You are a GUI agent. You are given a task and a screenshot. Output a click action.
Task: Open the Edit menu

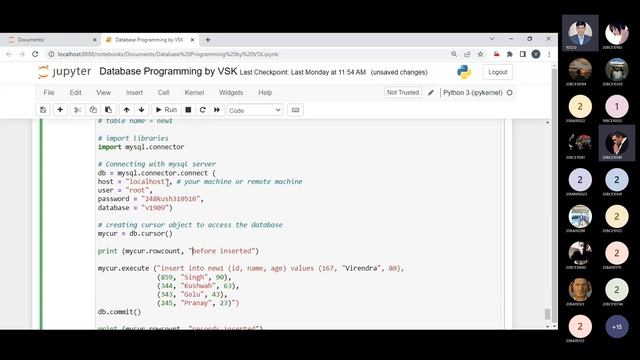click(x=76, y=93)
